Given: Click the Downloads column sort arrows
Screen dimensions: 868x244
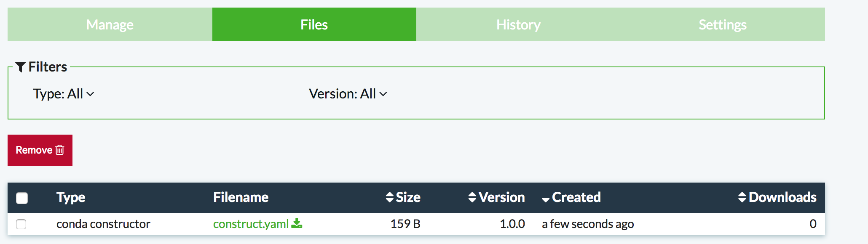Looking at the screenshot, I should [x=742, y=197].
